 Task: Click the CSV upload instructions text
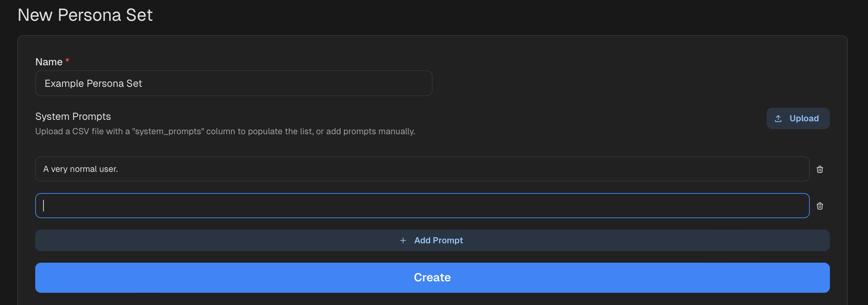tap(225, 131)
